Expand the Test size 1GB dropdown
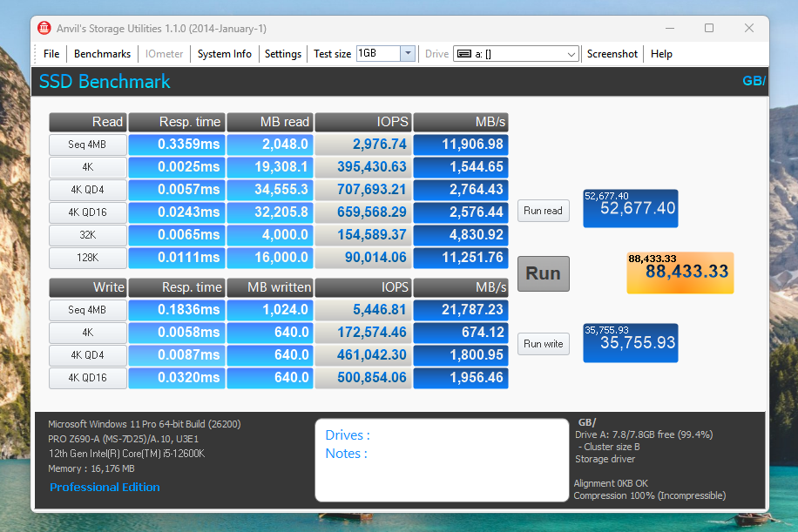The width and height of the screenshot is (798, 532). point(408,54)
